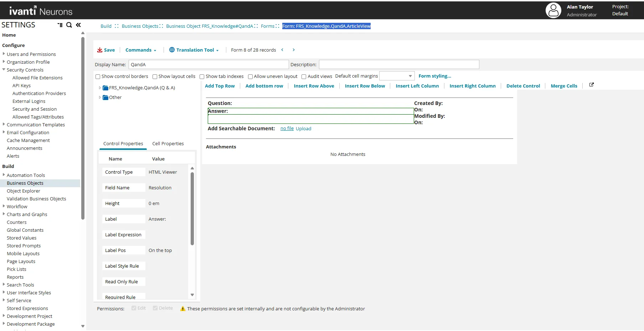Collapse the Security Controls section

(4, 70)
